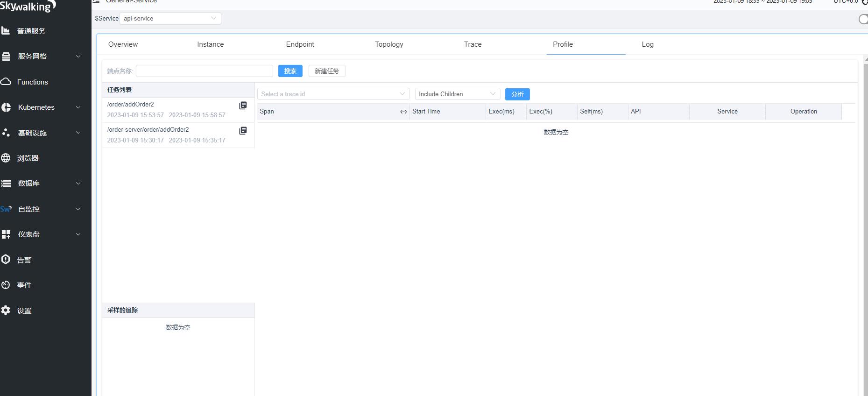The height and width of the screenshot is (396, 868).
Task: Expand the Kubernetes submenu chevron
Action: tap(78, 107)
